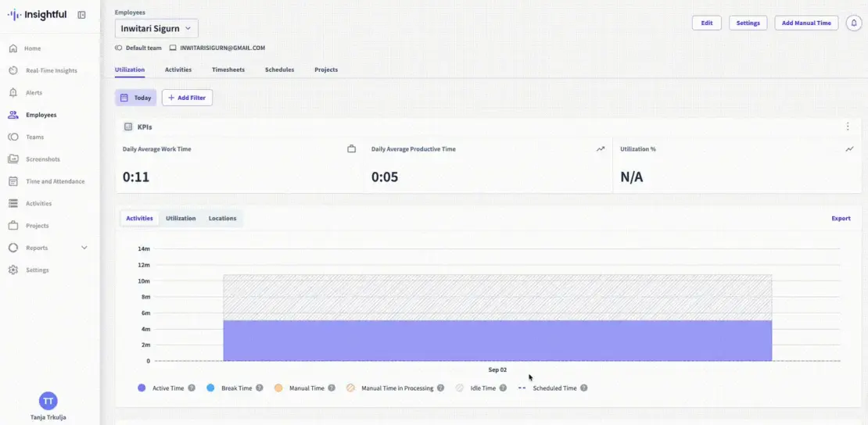Viewport: 868px width, 425px height.
Task: Click help icon next to Scheduled Time
Action: [583, 388]
